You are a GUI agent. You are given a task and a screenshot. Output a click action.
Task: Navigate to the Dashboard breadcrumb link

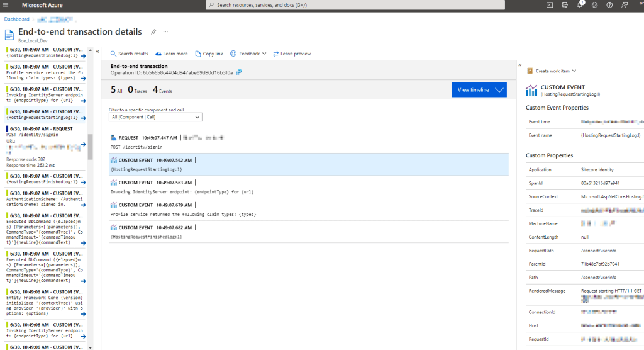pos(17,20)
